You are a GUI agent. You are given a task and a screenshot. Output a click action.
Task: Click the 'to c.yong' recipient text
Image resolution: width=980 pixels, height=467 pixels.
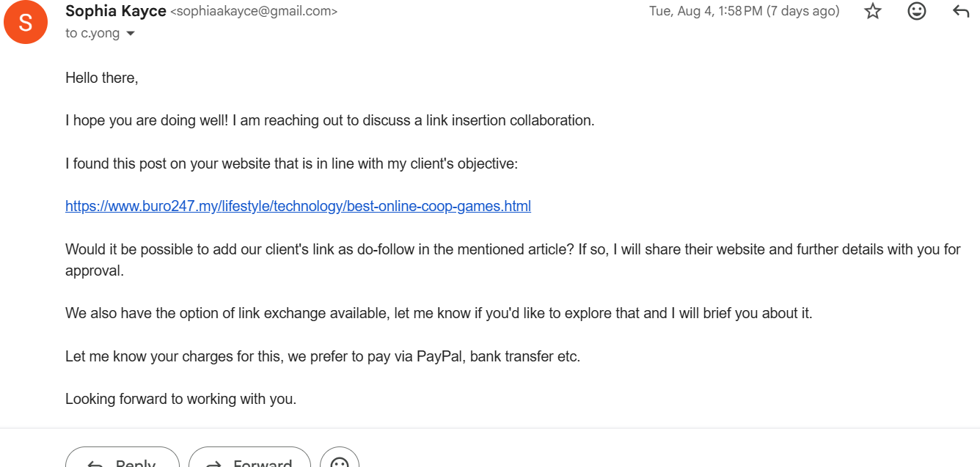pos(92,34)
